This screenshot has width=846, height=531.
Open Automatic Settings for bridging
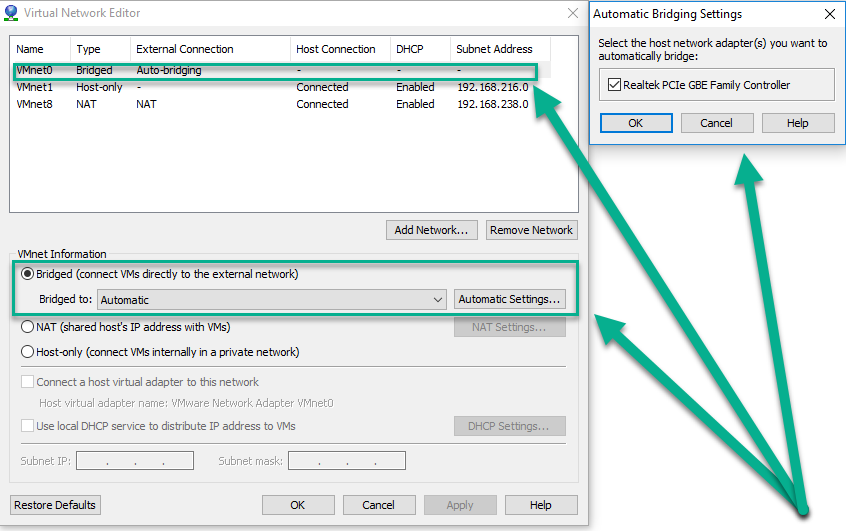(x=510, y=299)
